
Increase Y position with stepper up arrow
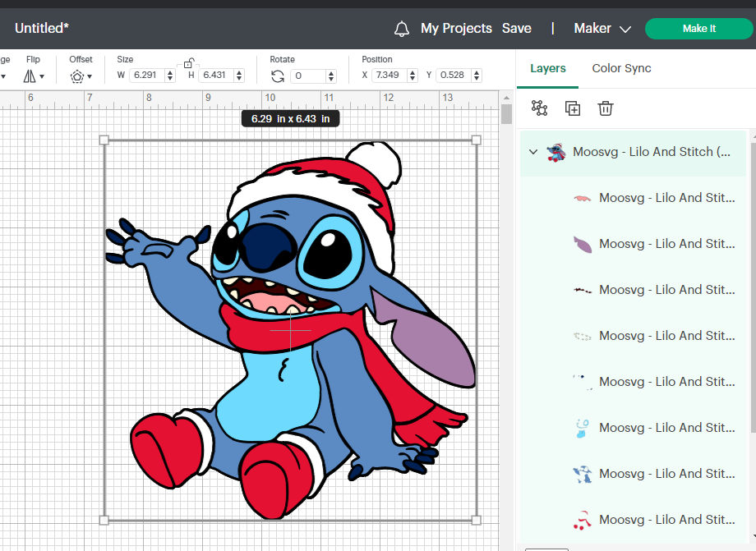pyautogui.click(x=477, y=72)
